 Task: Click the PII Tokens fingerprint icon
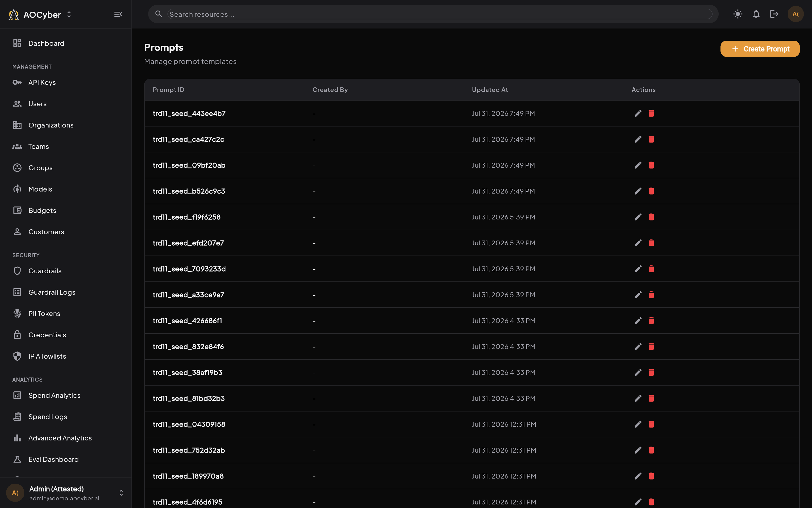click(x=17, y=313)
